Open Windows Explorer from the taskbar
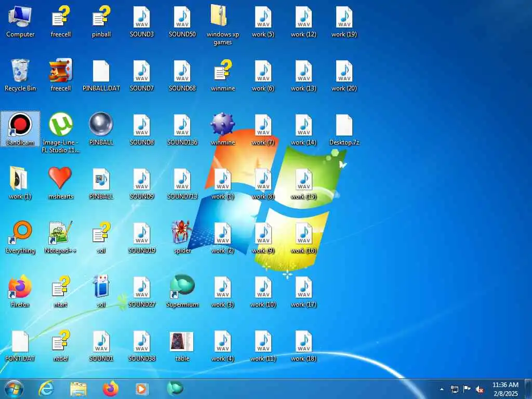The width and height of the screenshot is (532, 399). [x=78, y=389]
